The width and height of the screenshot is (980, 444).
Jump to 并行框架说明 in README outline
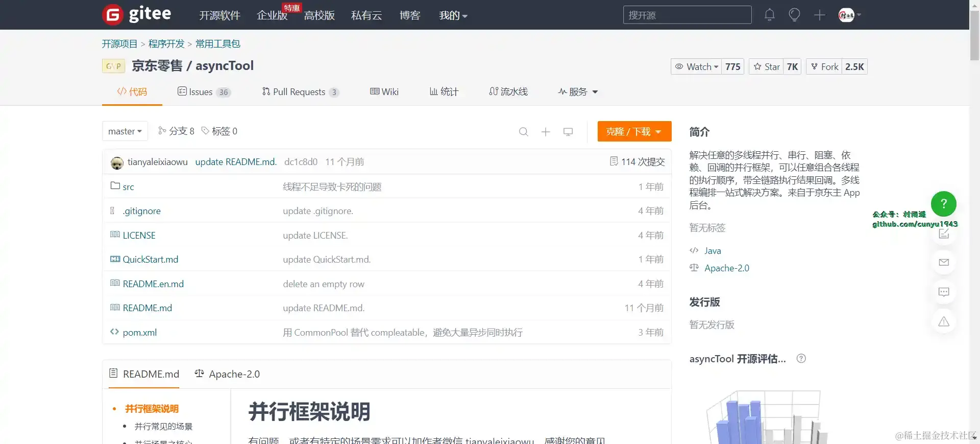(152, 409)
